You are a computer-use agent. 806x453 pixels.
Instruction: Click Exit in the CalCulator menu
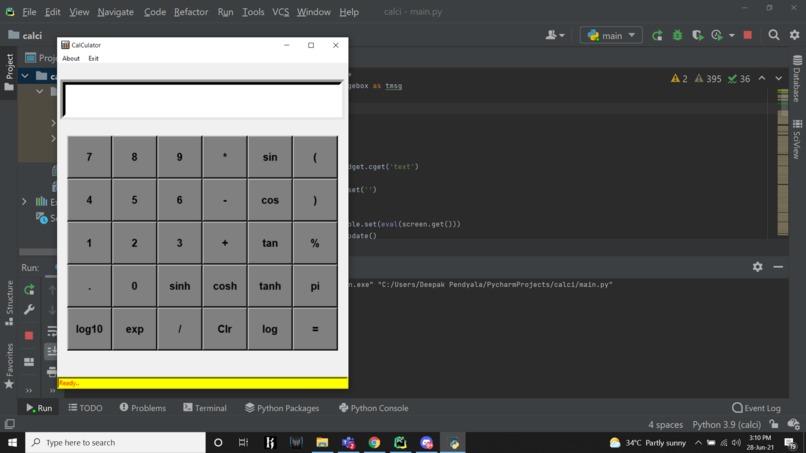click(x=93, y=58)
